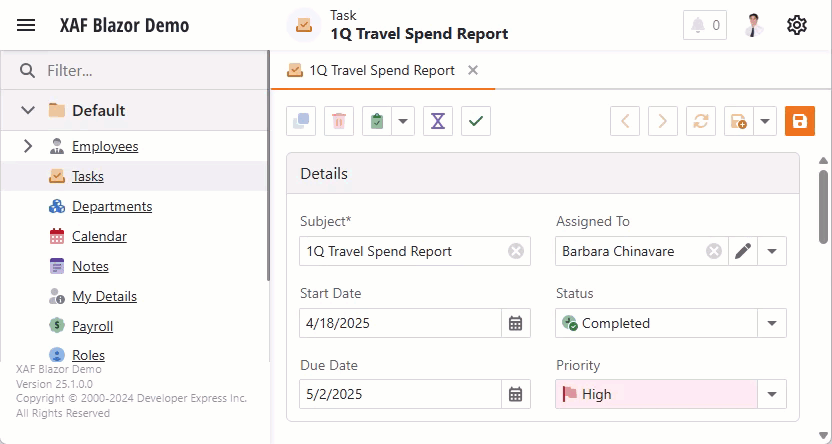Open the hamburger navigation menu
This screenshot has height=444, width=832.
pyautogui.click(x=26, y=25)
